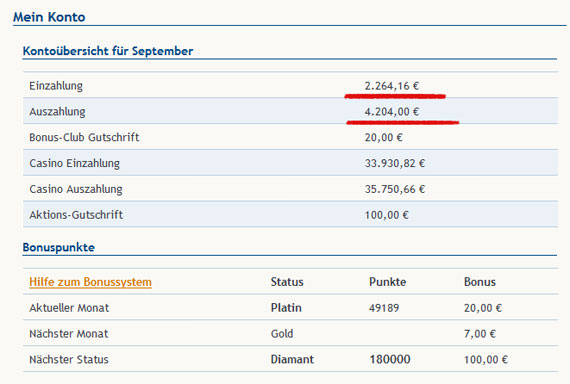The image size is (570, 384).
Task: Click the amount 33.930,82 €
Action: click(x=395, y=163)
